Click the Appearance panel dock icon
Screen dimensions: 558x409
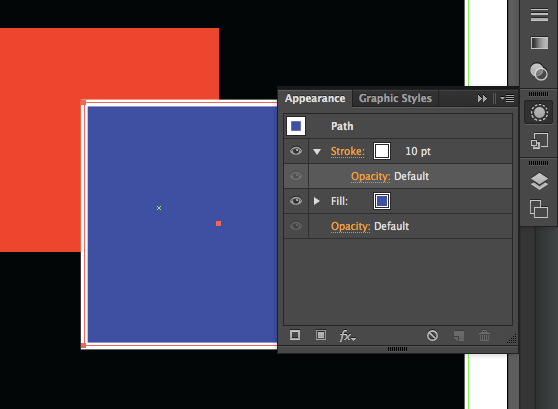click(x=539, y=113)
